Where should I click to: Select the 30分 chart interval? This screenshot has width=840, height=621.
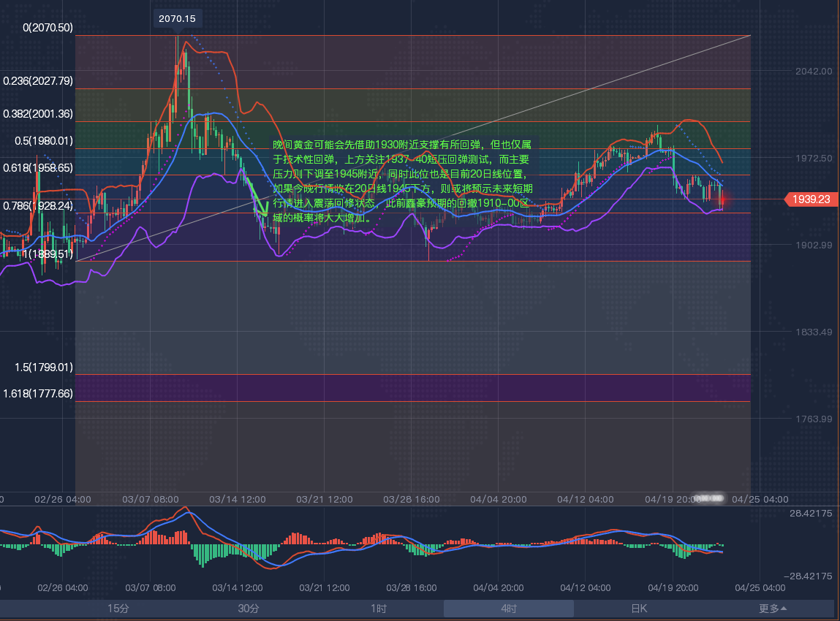[x=249, y=609]
